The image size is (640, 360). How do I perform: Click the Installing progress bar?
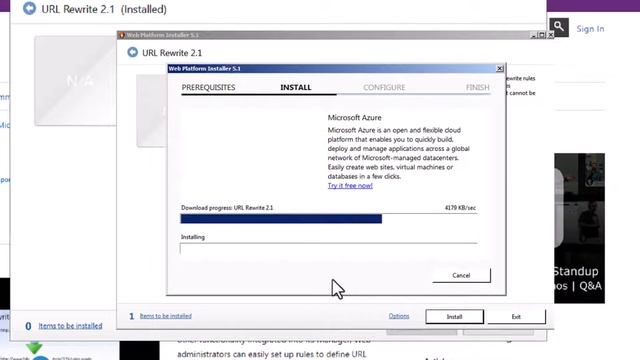329,248
